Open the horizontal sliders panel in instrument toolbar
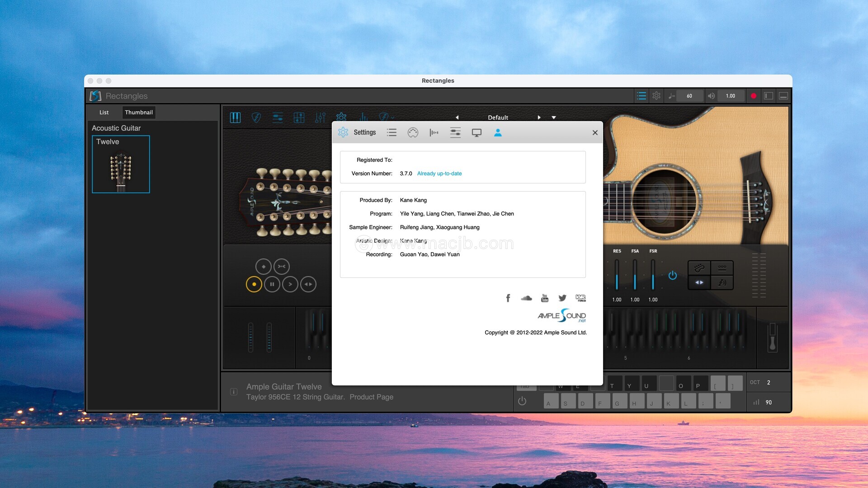 [x=278, y=118]
